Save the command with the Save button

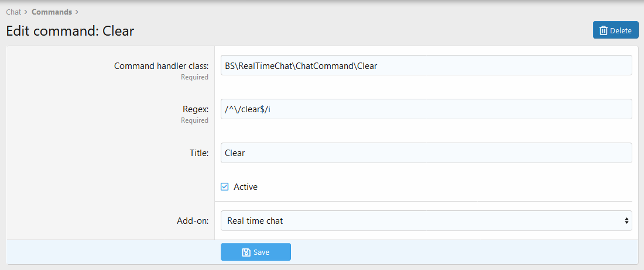pyautogui.click(x=256, y=252)
